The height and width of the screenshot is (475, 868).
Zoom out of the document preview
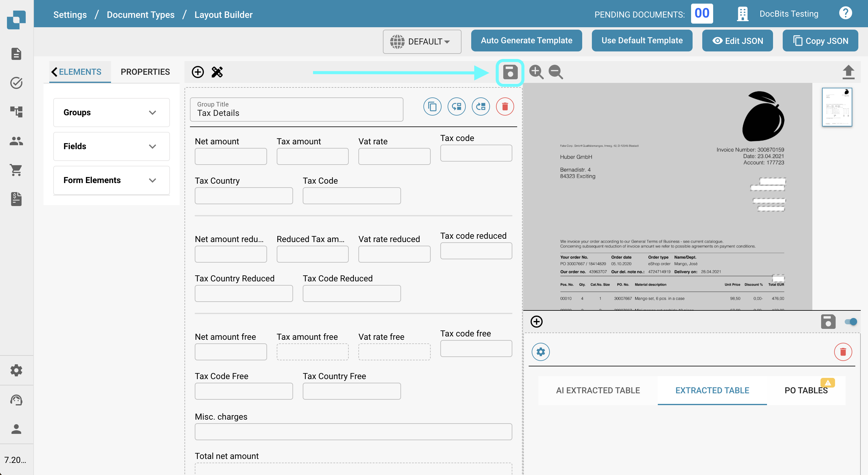pyautogui.click(x=555, y=72)
